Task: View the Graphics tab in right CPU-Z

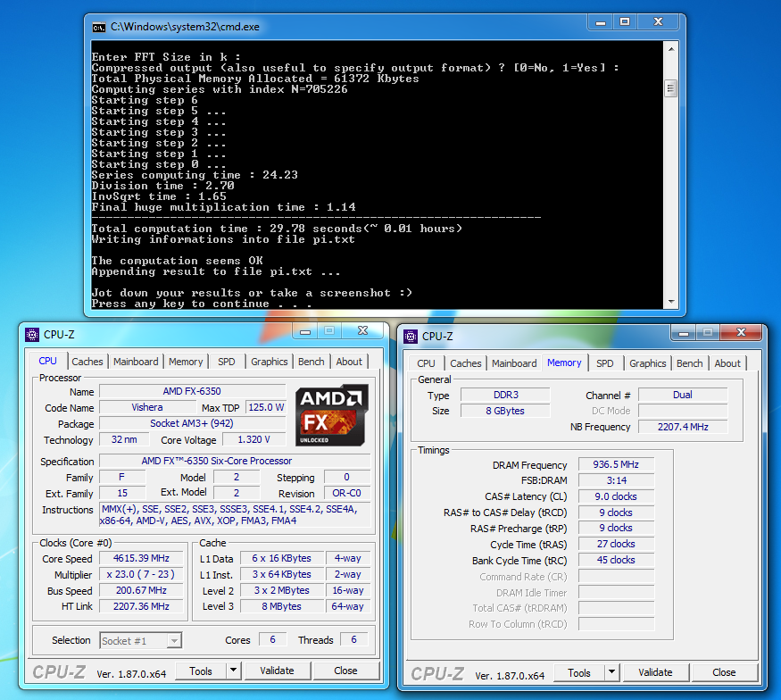Action: (647, 363)
